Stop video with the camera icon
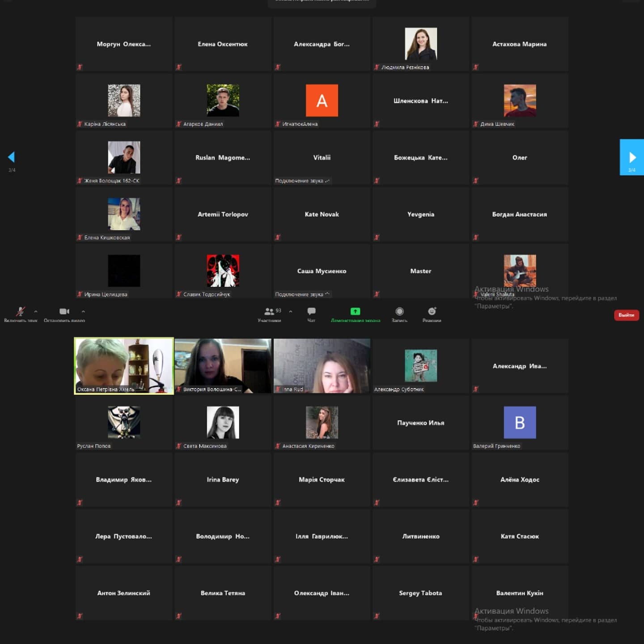This screenshot has height=644, width=644. pyautogui.click(x=64, y=312)
